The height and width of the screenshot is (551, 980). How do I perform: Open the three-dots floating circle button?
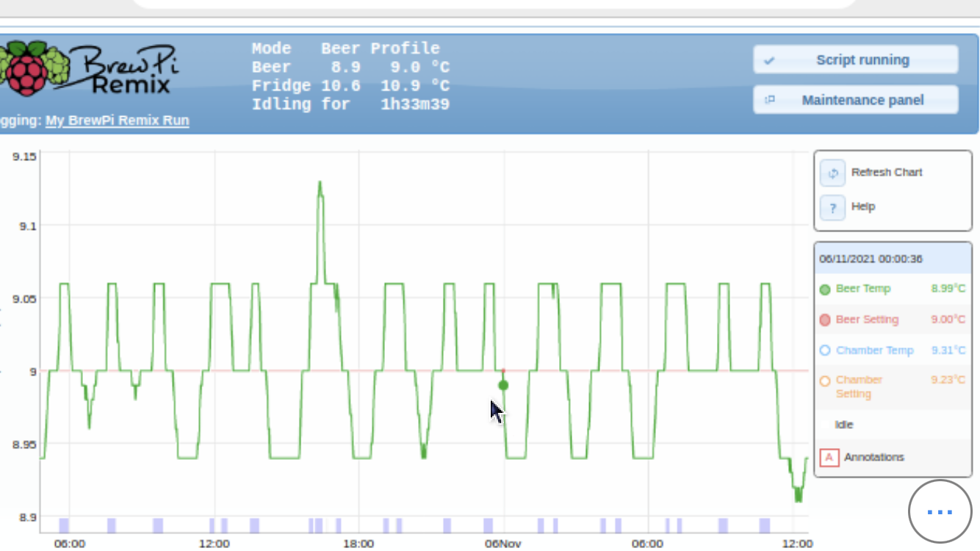[x=940, y=511]
